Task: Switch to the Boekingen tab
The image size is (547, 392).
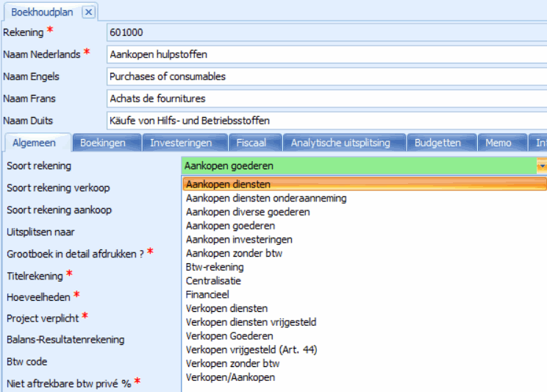Action: click(102, 143)
